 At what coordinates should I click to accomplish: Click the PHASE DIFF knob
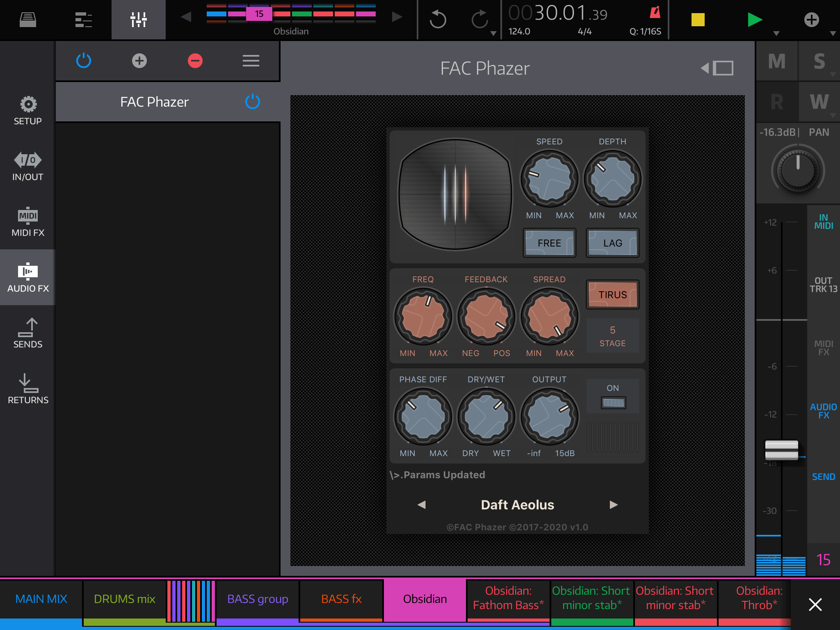423,416
